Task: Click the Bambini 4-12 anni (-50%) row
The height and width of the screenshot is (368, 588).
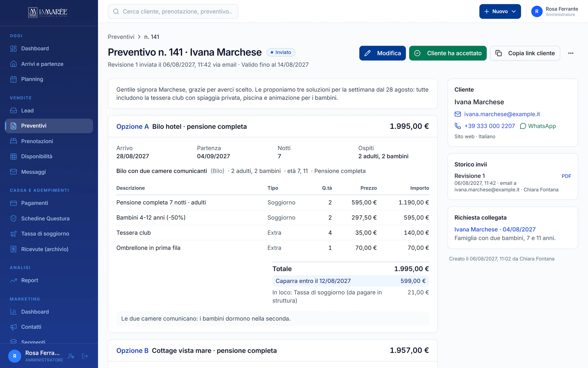Action: (272, 218)
